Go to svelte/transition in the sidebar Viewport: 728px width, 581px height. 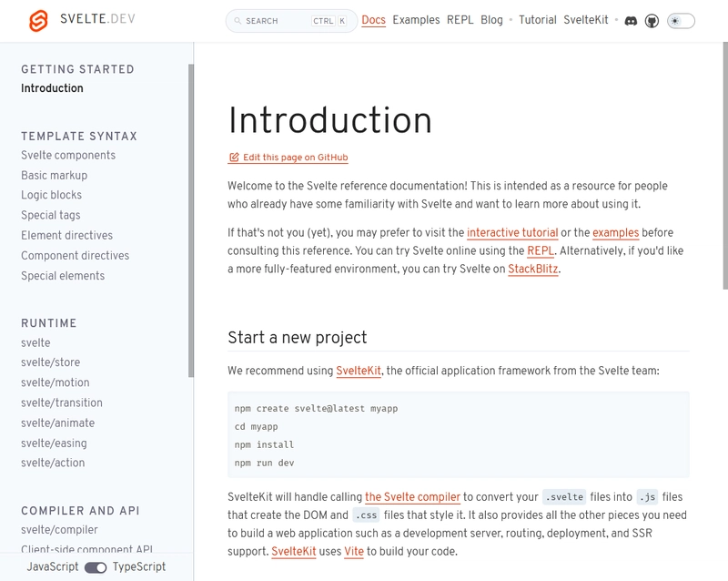coord(61,403)
